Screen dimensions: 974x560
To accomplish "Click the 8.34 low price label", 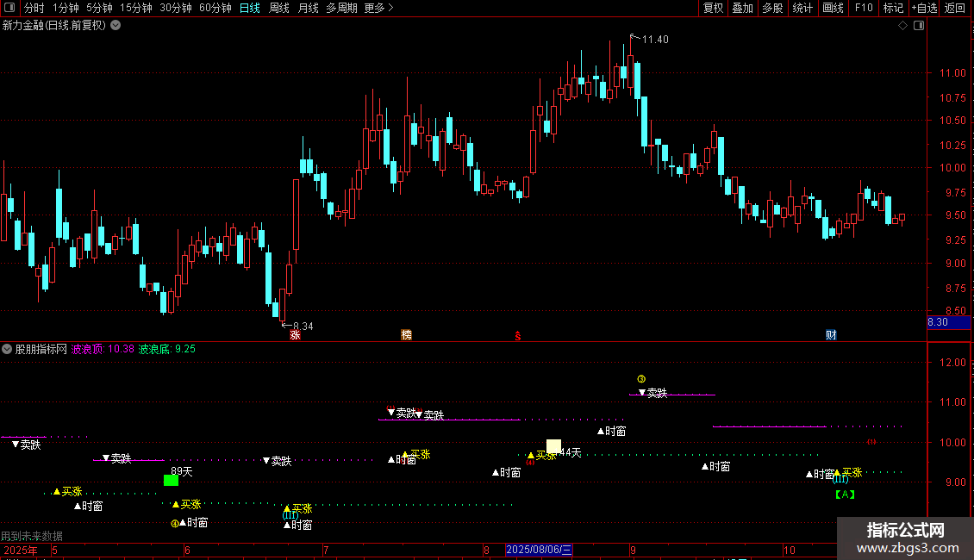I will click(x=303, y=326).
